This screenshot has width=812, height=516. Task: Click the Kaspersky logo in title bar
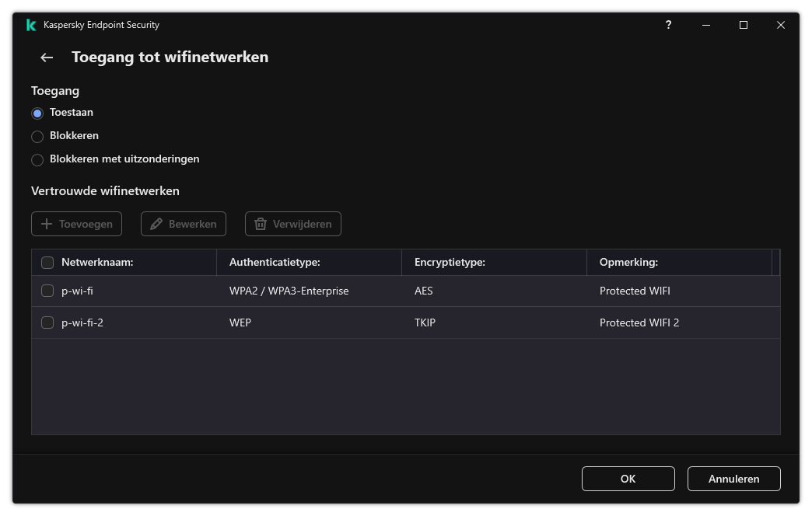[x=30, y=25]
